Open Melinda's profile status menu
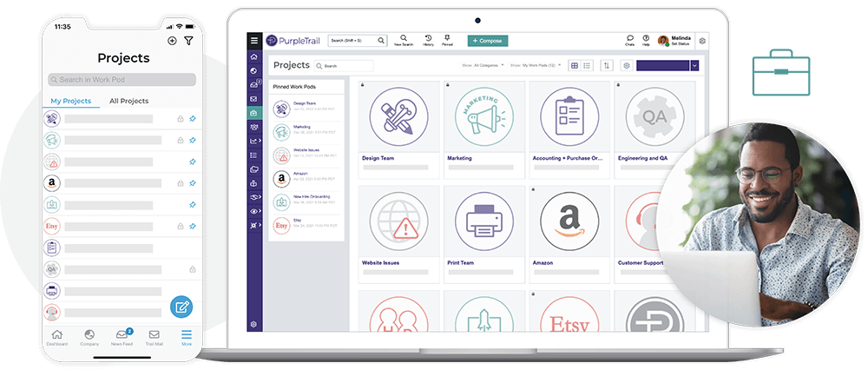This screenshot has height=370, width=868. [674, 41]
